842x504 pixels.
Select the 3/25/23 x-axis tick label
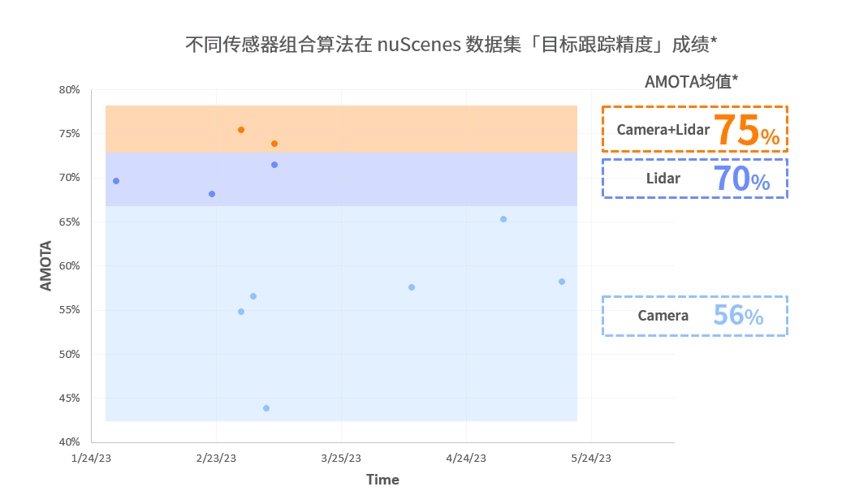point(341,458)
